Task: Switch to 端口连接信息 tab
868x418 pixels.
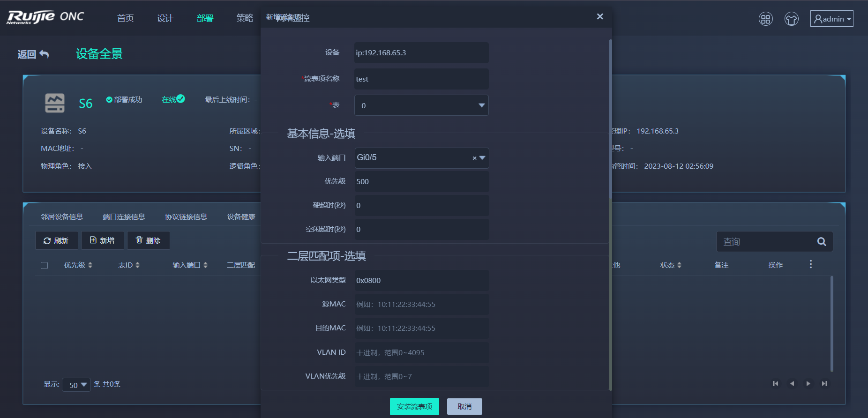Action: click(x=124, y=217)
